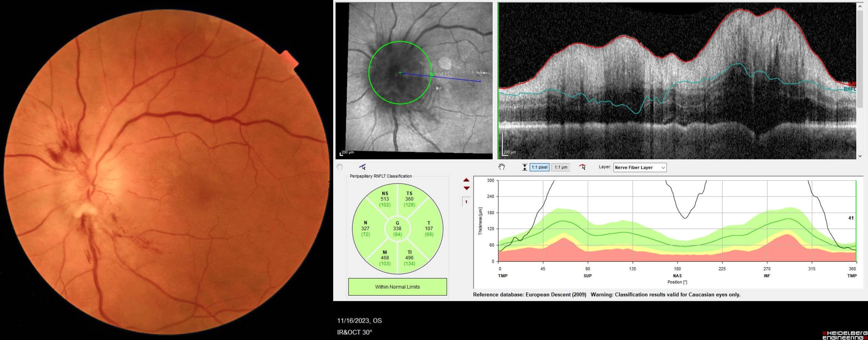Open the Nerve Fiber Layer dropdown
This screenshot has width=868, height=340.
click(x=640, y=167)
